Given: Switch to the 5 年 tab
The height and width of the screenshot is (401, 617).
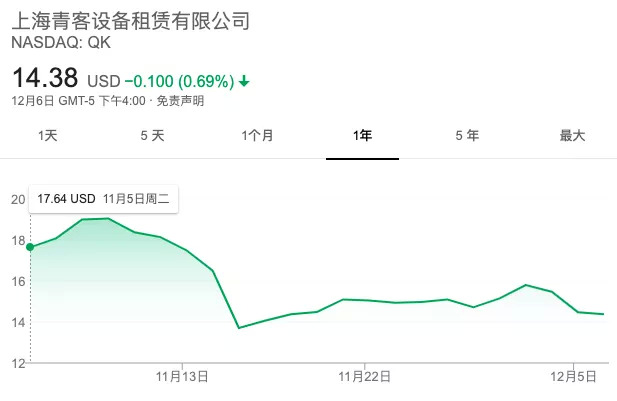Looking at the screenshot, I should [467, 136].
